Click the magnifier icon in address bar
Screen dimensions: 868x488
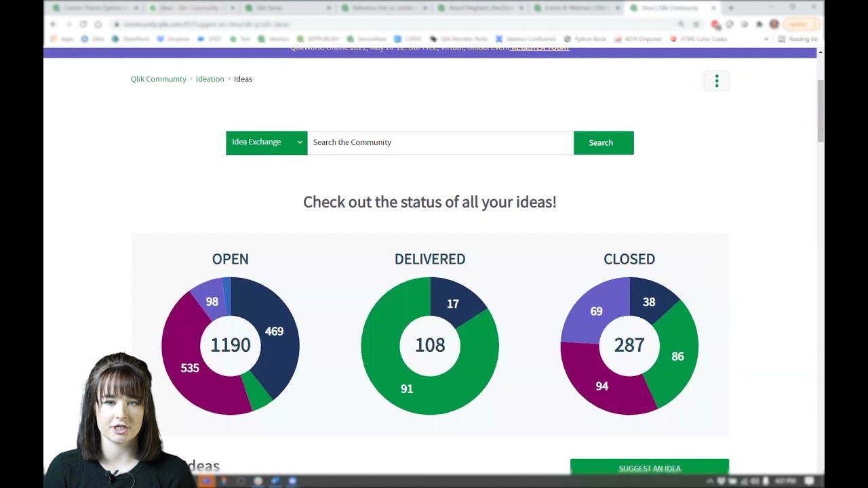click(x=681, y=24)
